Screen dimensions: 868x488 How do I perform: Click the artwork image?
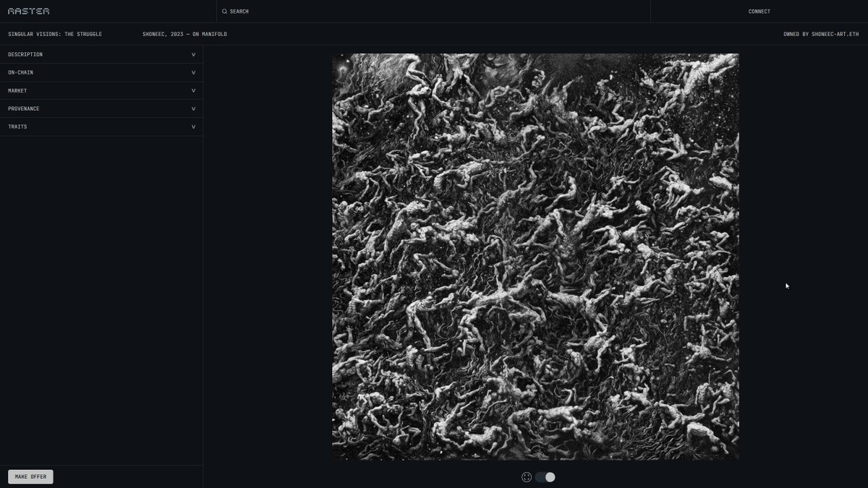click(535, 257)
